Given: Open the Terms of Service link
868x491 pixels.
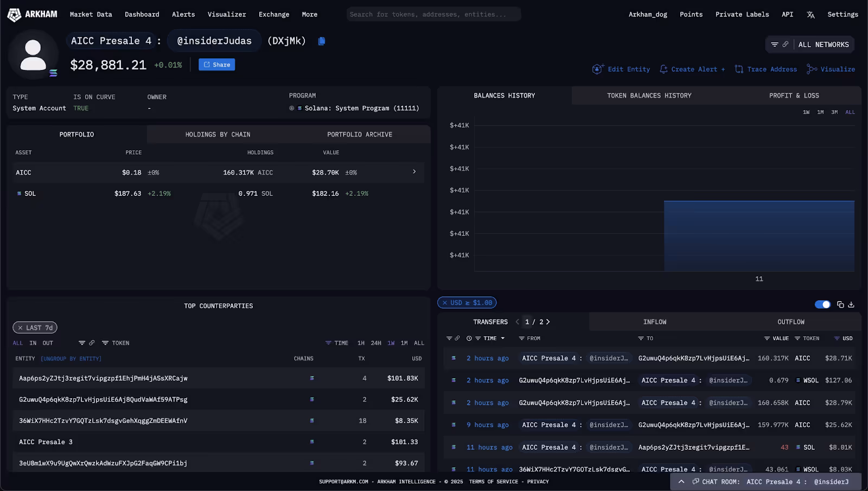Looking at the screenshot, I should (493, 482).
